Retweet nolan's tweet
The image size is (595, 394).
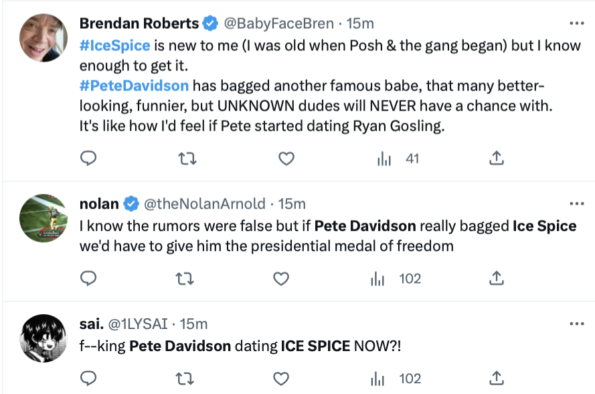185,279
